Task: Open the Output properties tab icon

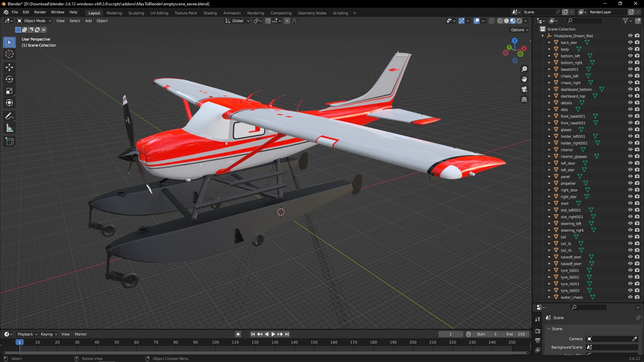Action: (538, 340)
